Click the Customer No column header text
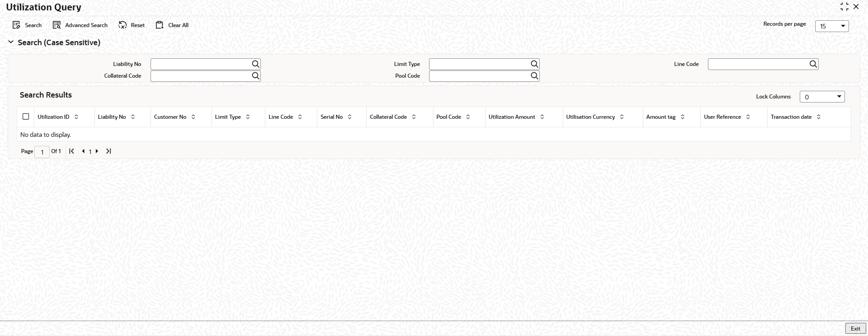 pos(170,117)
